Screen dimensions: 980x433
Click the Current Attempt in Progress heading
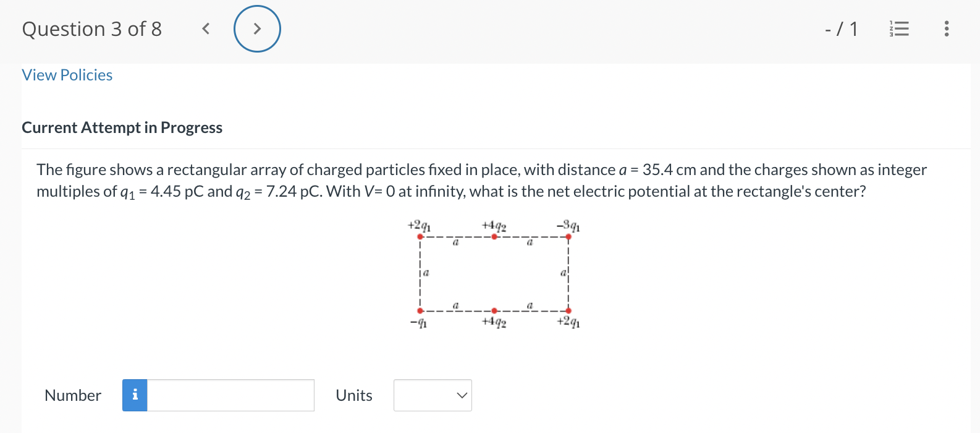click(x=122, y=128)
